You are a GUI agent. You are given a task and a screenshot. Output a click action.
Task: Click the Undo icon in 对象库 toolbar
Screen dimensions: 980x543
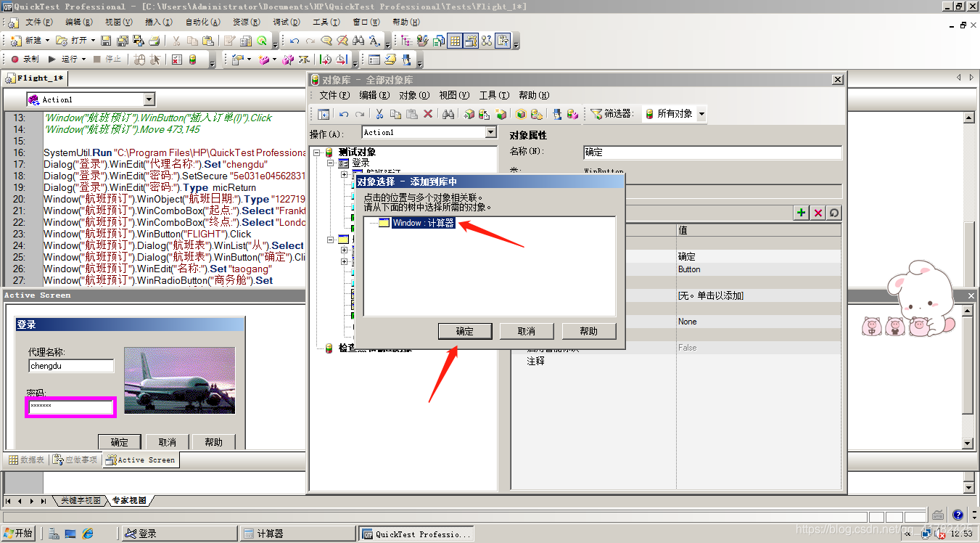[344, 114]
